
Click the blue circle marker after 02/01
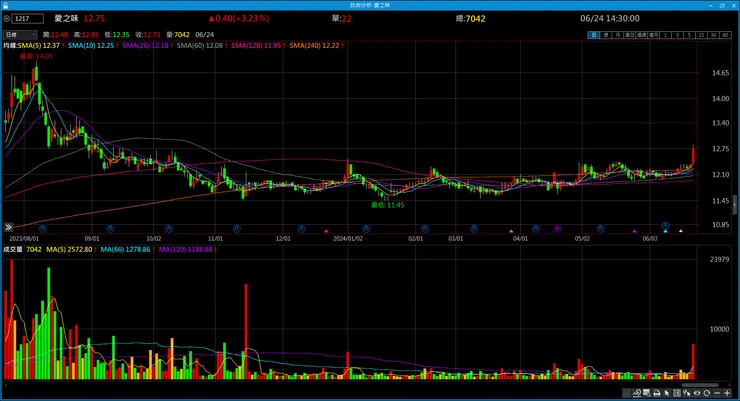[425, 228]
